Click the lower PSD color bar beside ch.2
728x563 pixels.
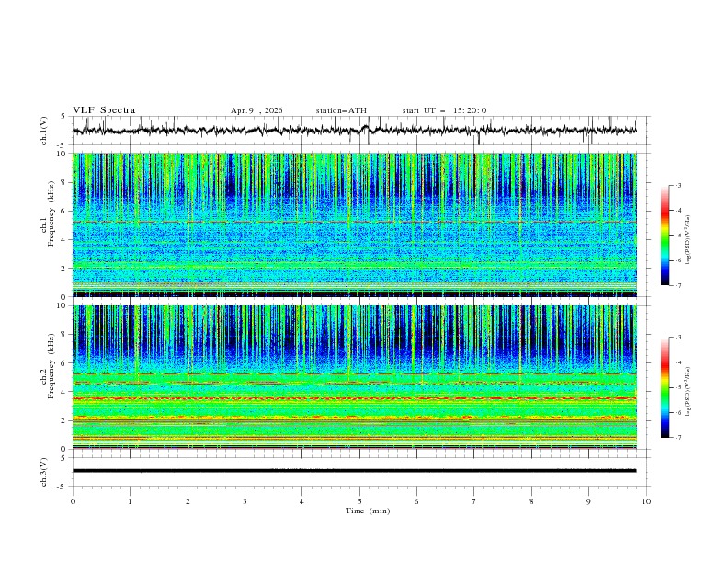665,387
